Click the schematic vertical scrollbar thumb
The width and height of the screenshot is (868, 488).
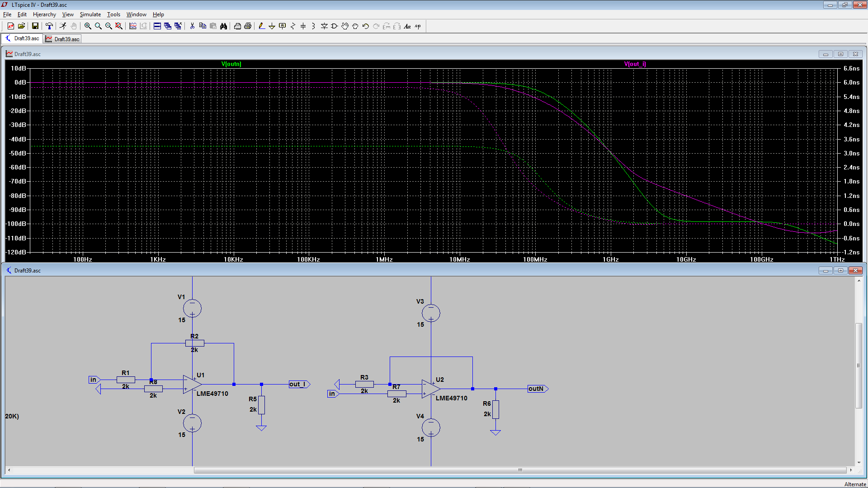859,365
